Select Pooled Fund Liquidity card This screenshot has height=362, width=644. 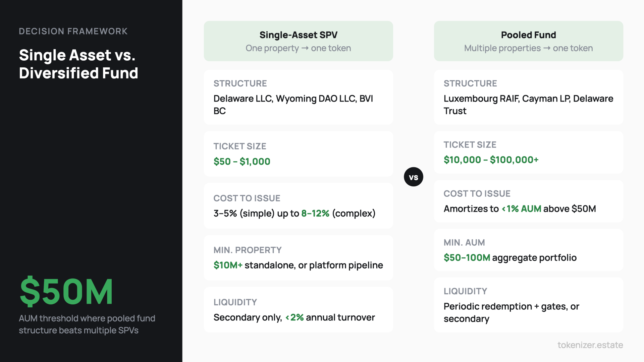point(528,305)
